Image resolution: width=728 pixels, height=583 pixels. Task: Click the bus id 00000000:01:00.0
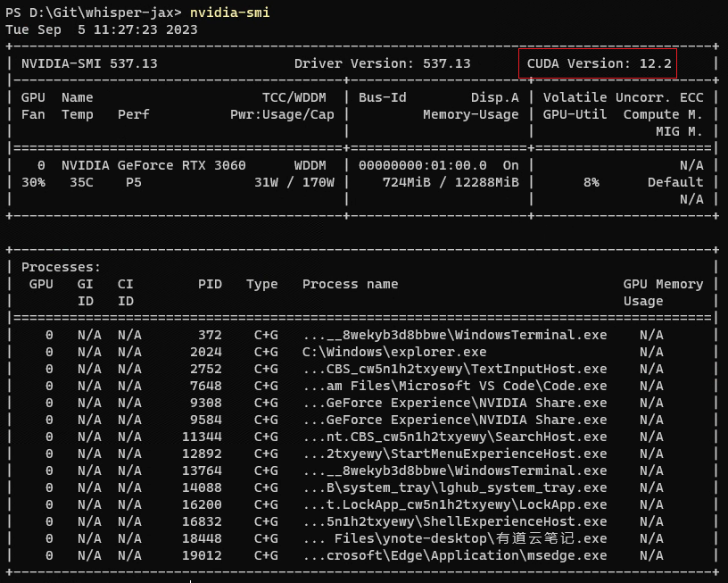pos(423,165)
